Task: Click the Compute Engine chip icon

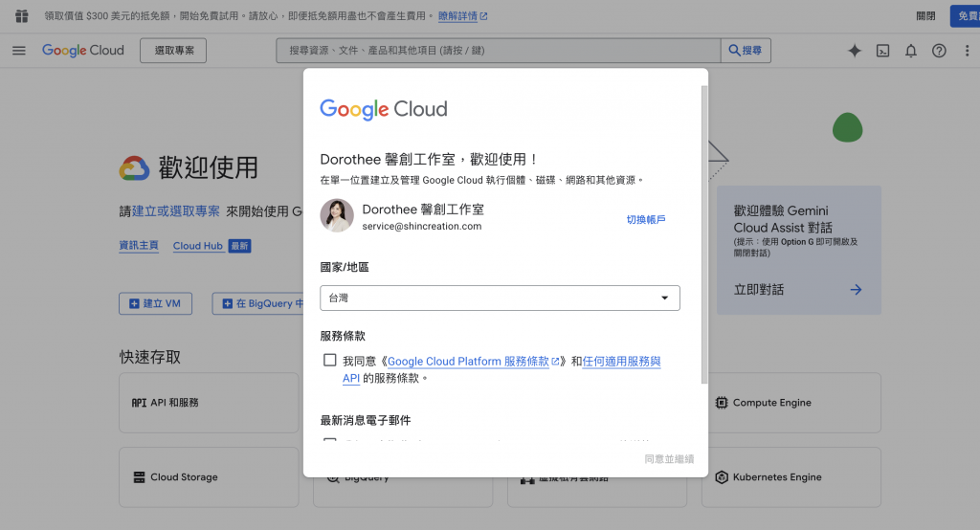Action: pyautogui.click(x=722, y=403)
